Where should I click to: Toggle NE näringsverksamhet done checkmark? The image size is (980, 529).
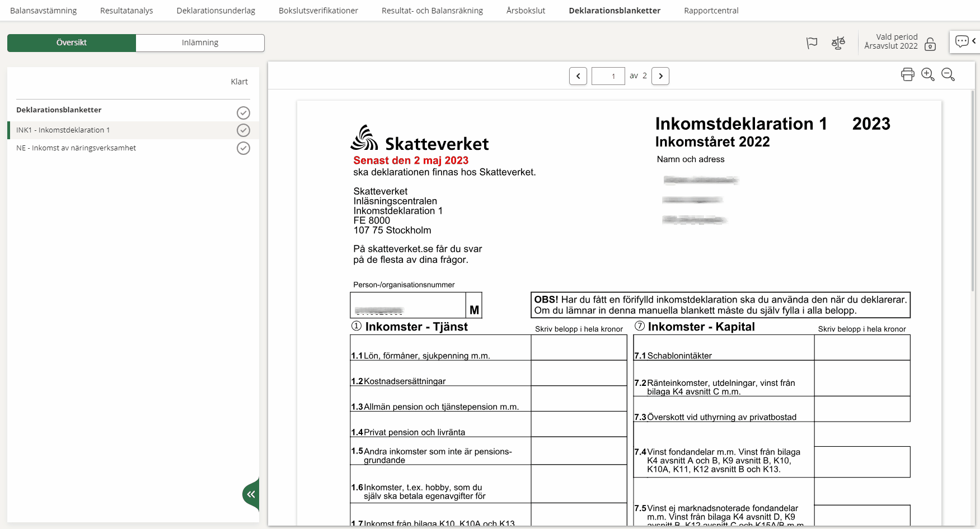click(x=243, y=148)
